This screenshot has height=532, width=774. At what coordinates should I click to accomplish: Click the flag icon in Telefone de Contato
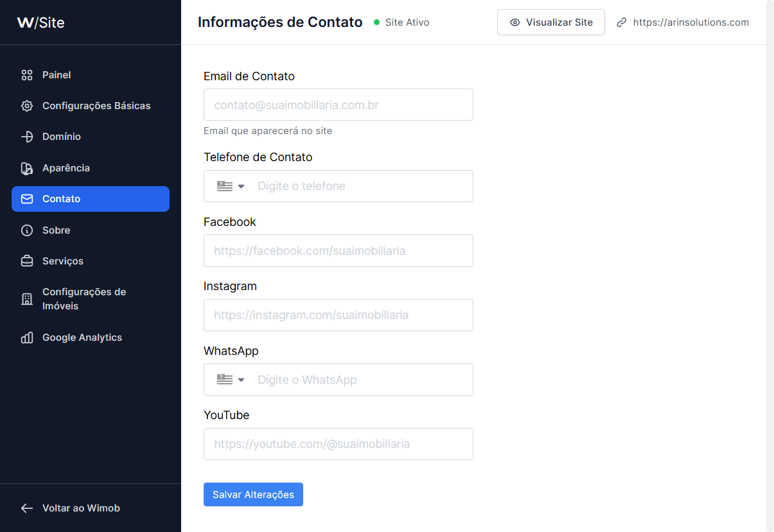225,186
